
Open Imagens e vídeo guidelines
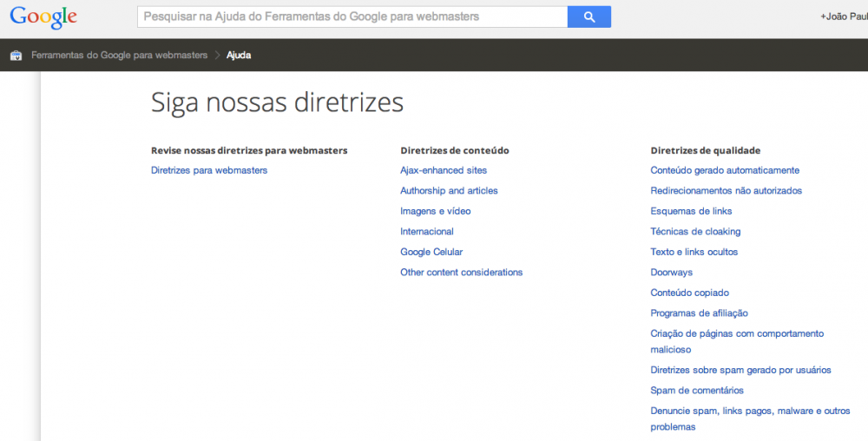[436, 211]
